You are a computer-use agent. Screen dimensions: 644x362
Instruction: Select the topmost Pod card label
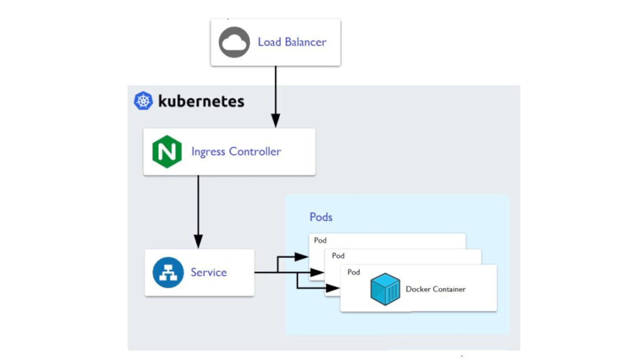pyautogui.click(x=320, y=240)
